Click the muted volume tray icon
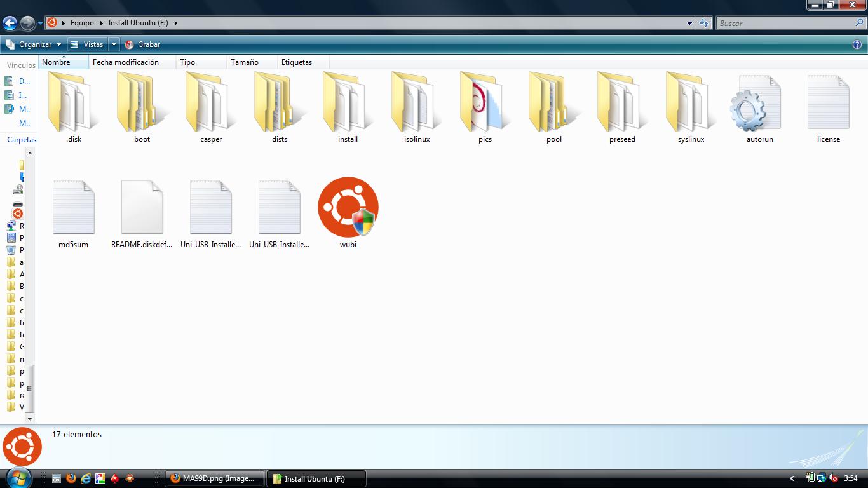 pos(832,478)
